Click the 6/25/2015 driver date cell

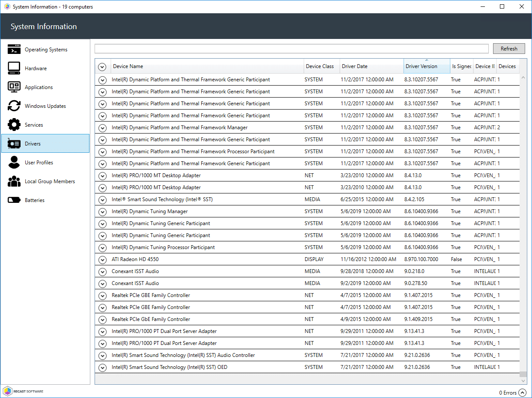tap(366, 199)
